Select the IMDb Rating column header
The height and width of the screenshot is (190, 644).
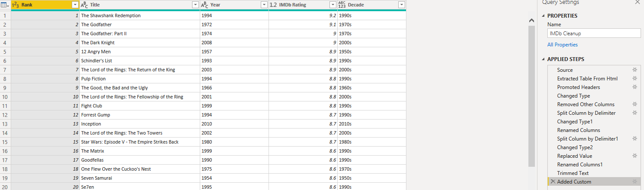coord(303,5)
